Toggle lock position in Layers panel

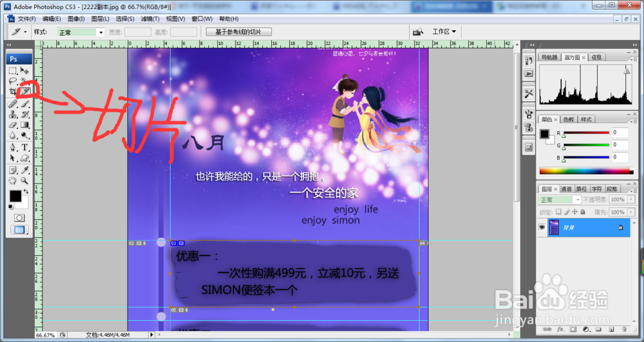(x=574, y=212)
